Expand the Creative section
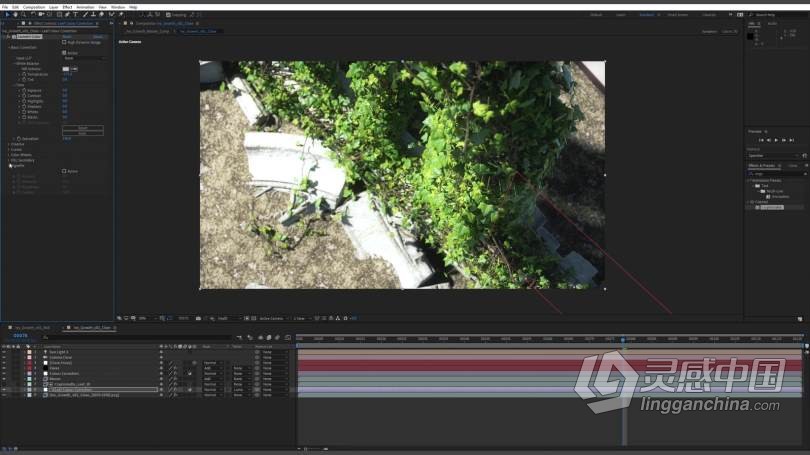This screenshot has height=455, width=810. [x=8, y=144]
